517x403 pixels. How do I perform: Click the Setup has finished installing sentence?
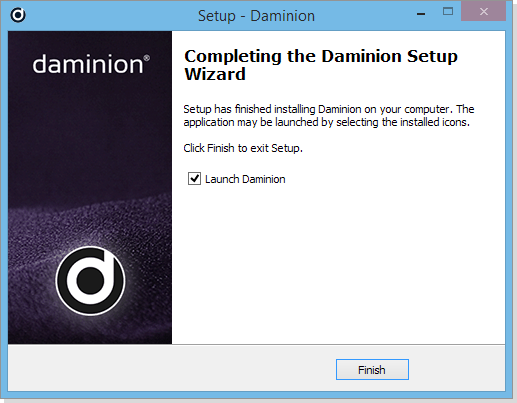(329, 109)
